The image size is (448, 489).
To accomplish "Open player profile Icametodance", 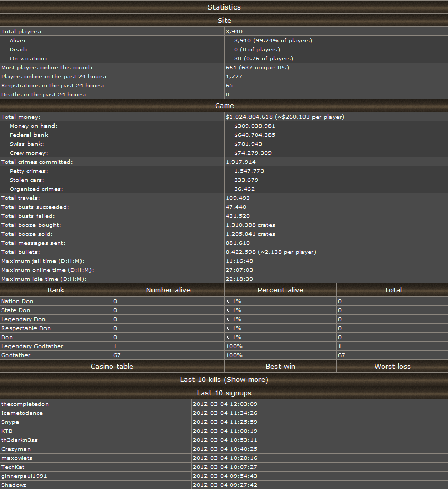I will 22,413.
